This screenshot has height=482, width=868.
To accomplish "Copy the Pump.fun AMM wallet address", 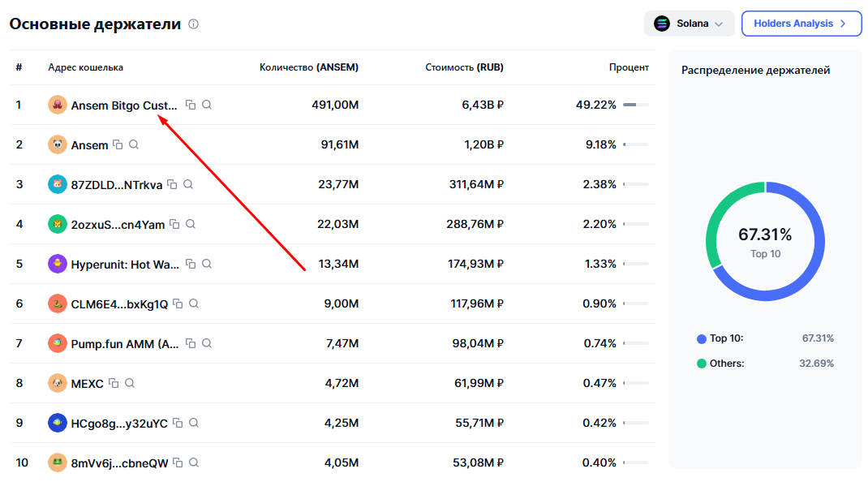I will point(191,343).
